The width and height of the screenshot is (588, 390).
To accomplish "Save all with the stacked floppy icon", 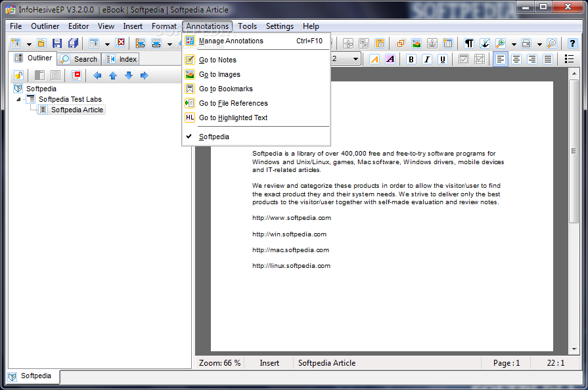I will [73, 43].
